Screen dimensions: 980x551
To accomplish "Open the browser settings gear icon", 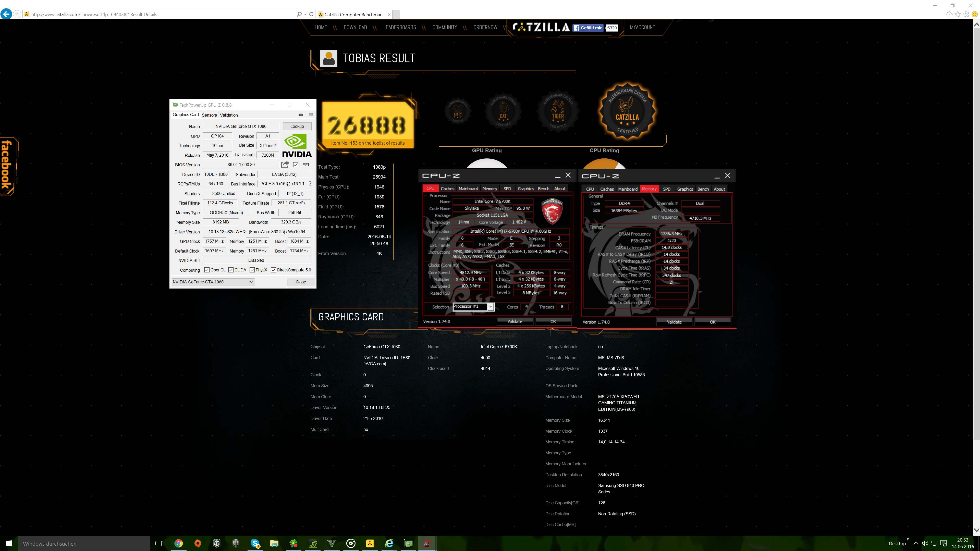I will [x=966, y=15].
